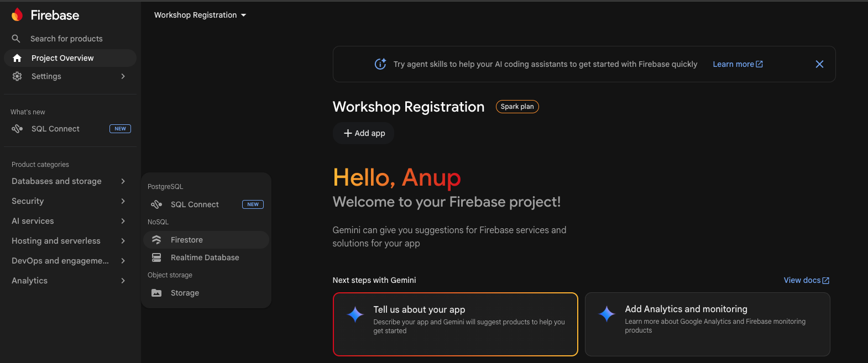Click the Next steps with Gemini text

click(374, 280)
